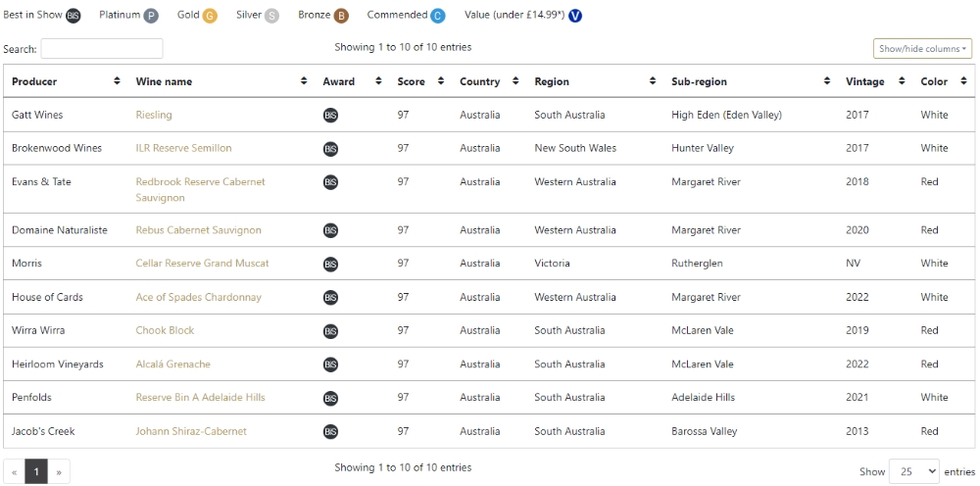Click the award badge for Wirra Wirra

pyautogui.click(x=330, y=330)
